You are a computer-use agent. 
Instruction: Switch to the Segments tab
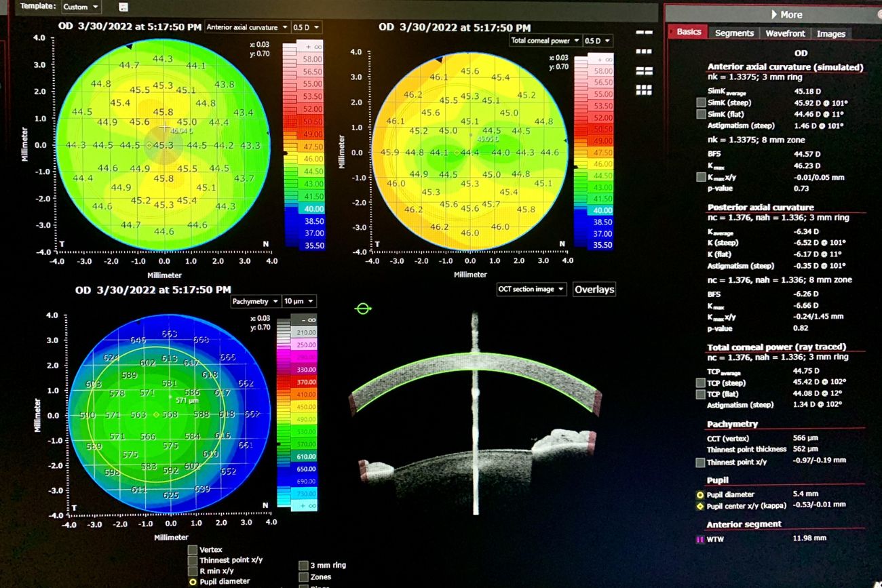[734, 33]
